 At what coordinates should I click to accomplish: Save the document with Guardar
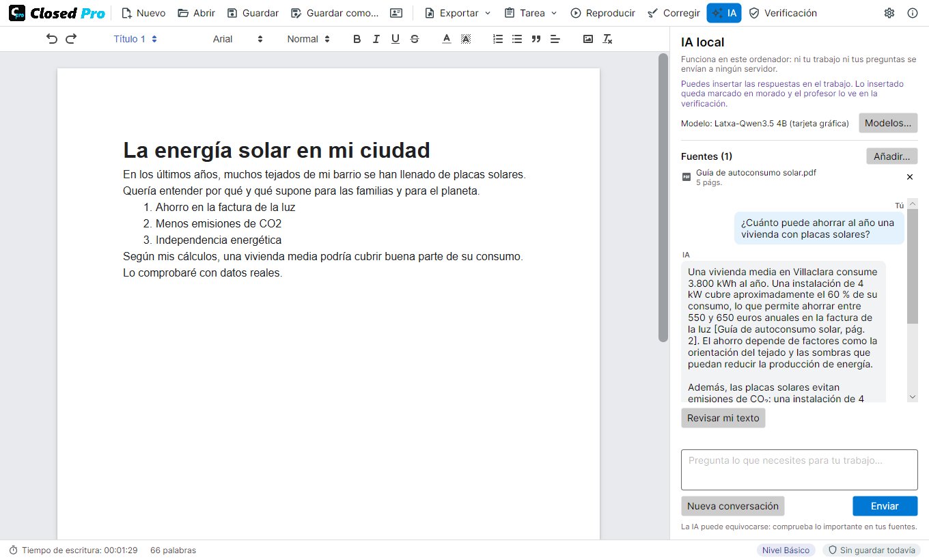pyautogui.click(x=253, y=13)
